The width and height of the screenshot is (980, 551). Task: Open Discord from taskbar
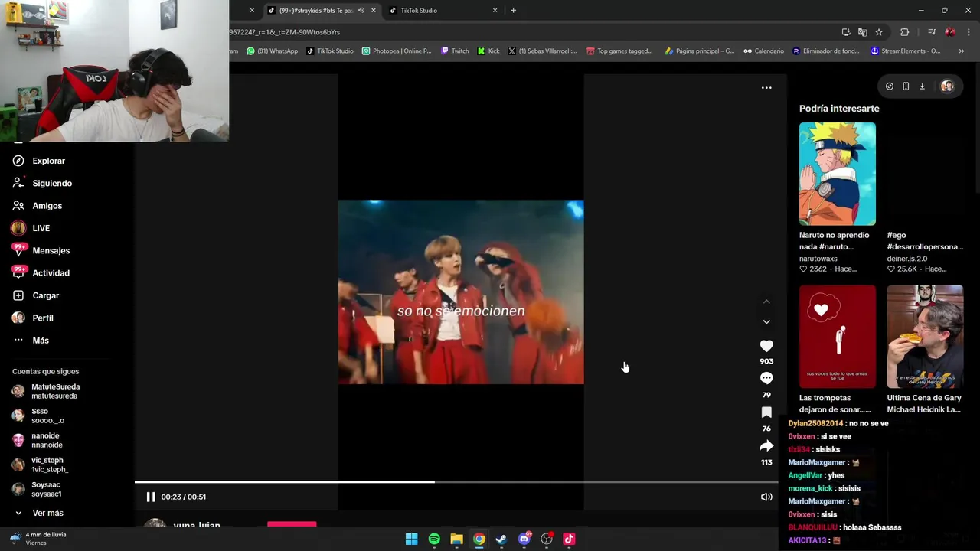point(524,539)
